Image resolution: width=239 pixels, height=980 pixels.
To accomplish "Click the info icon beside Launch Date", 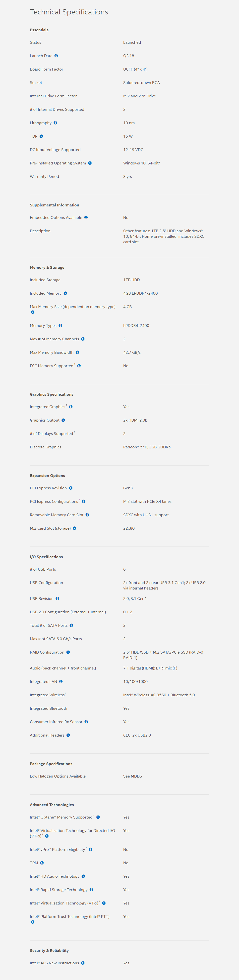I will (x=56, y=56).
